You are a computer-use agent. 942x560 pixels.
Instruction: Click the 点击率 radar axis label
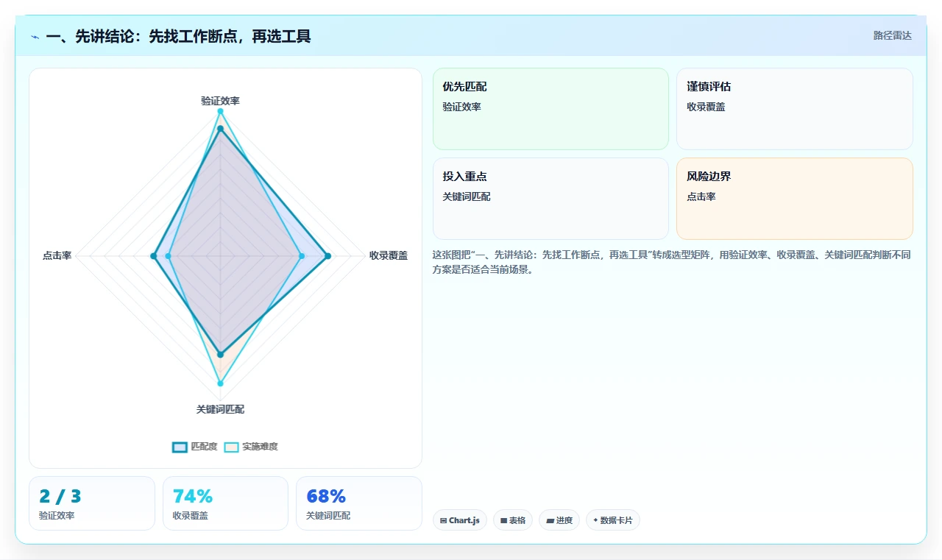click(57, 255)
